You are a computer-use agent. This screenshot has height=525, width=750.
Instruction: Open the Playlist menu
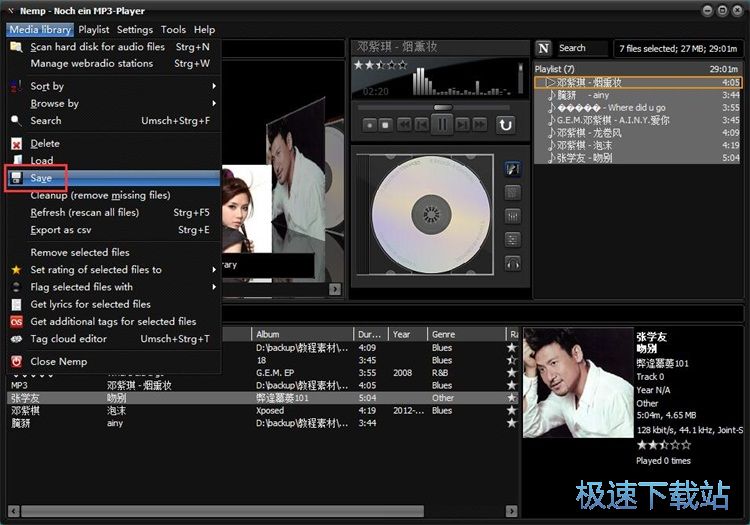(x=94, y=30)
